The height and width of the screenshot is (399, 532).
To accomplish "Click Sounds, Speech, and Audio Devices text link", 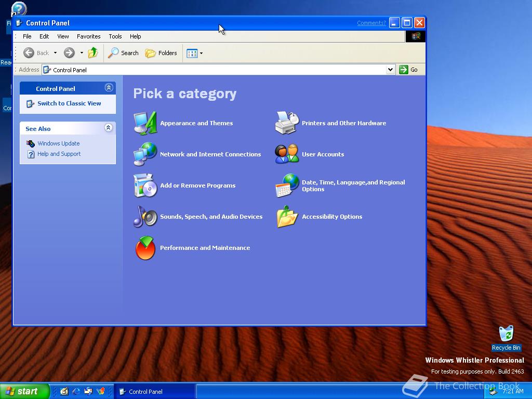I will (211, 217).
